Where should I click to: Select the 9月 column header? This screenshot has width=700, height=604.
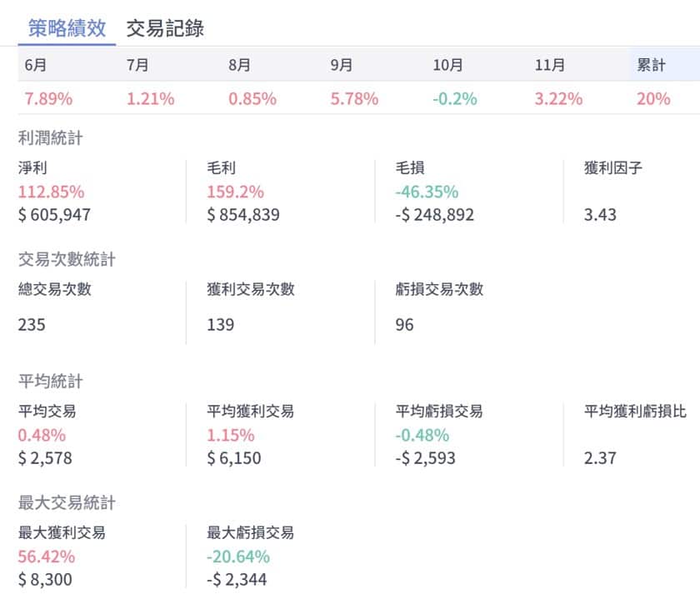click(x=342, y=65)
